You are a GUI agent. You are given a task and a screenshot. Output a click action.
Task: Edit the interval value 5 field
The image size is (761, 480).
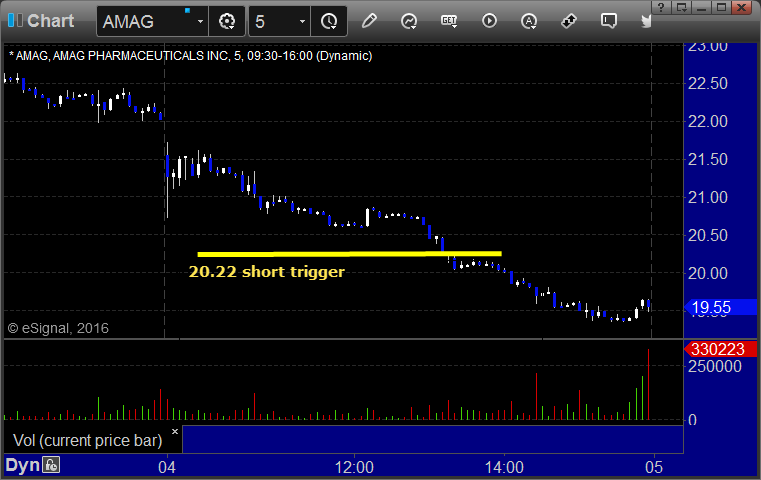click(273, 21)
